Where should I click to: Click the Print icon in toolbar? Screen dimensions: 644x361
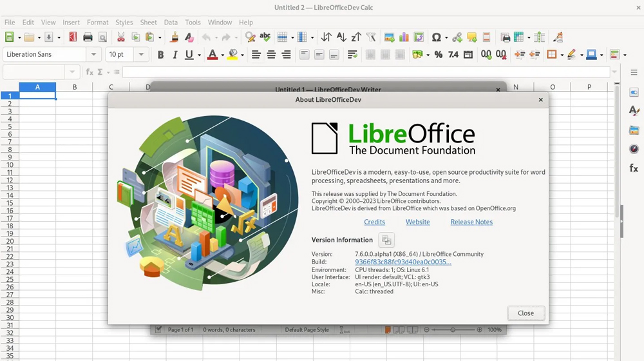point(88,37)
